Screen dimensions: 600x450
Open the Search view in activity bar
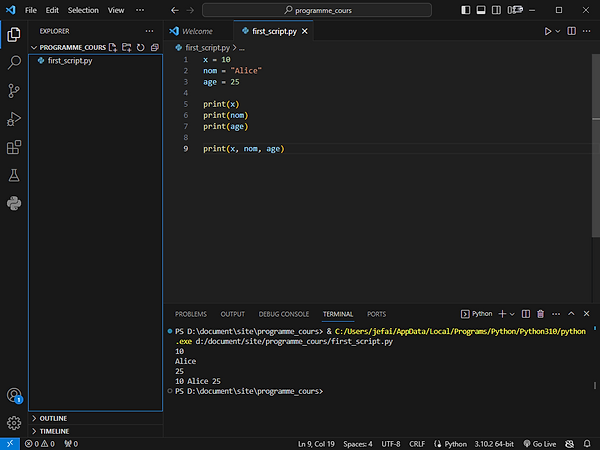[14, 62]
